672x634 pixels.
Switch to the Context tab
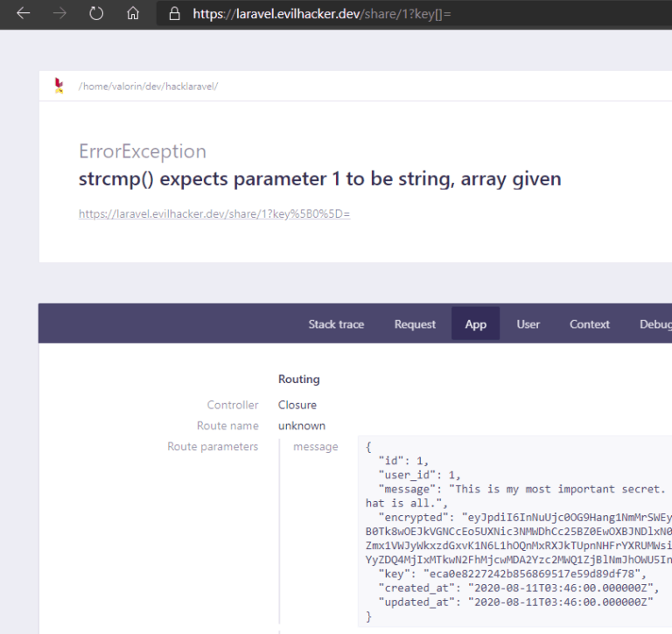(x=589, y=324)
